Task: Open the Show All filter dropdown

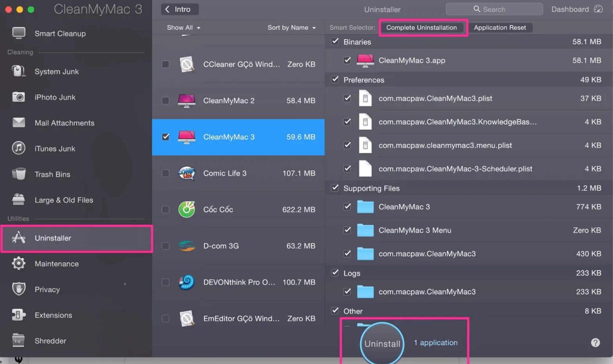Action: click(x=184, y=27)
